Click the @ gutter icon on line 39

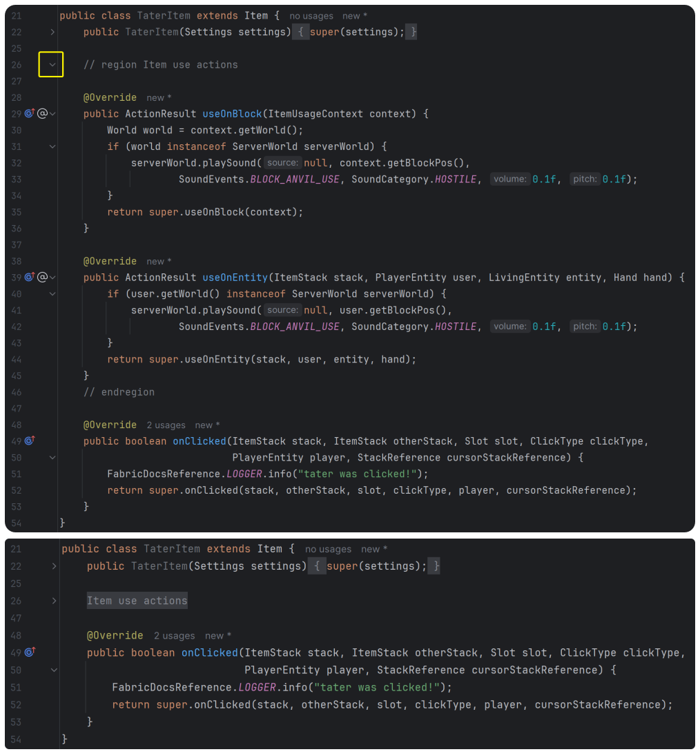click(41, 277)
